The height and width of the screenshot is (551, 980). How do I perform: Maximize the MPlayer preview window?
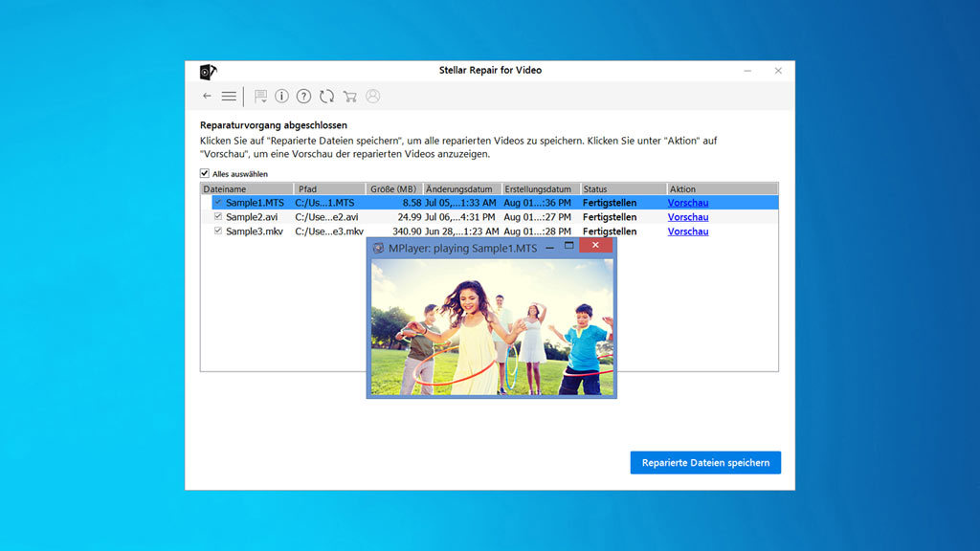(x=568, y=246)
